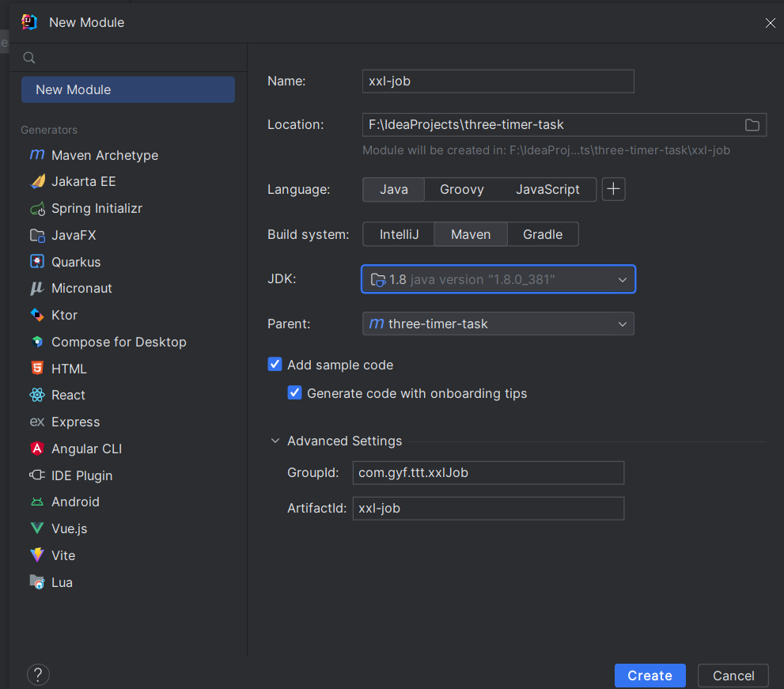Click the React atom icon
This screenshot has width=784, height=689.
pyautogui.click(x=37, y=395)
